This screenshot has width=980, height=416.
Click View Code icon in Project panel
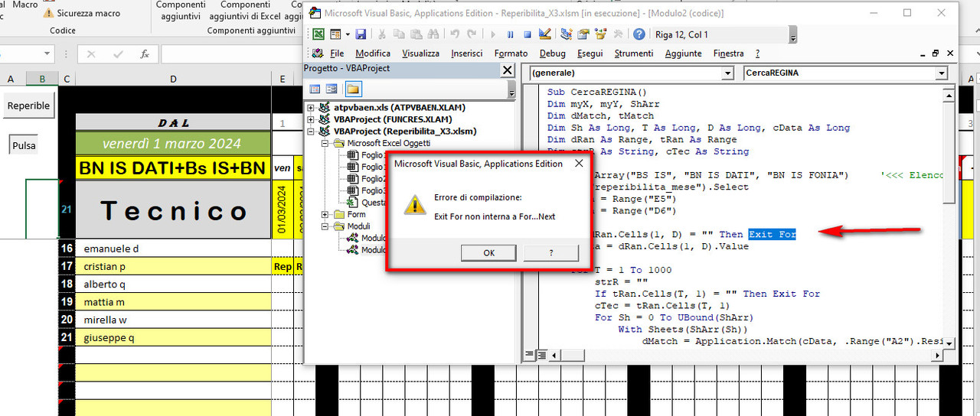coord(315,89)
